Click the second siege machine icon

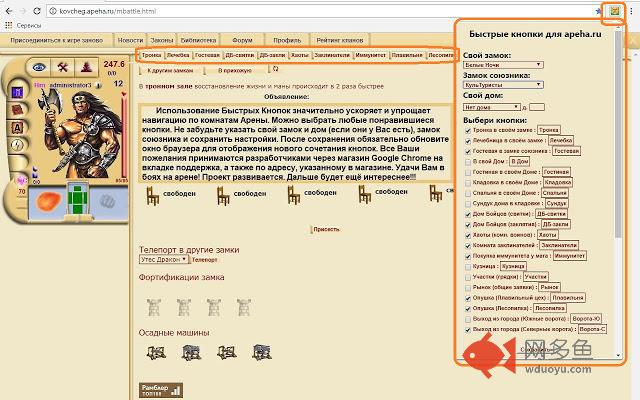(x=191, y=352)
